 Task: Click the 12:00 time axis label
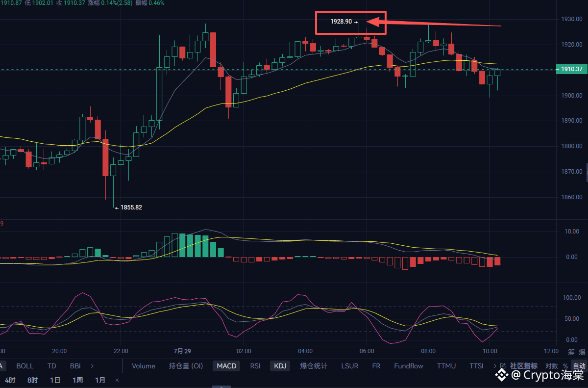point(551,351)
